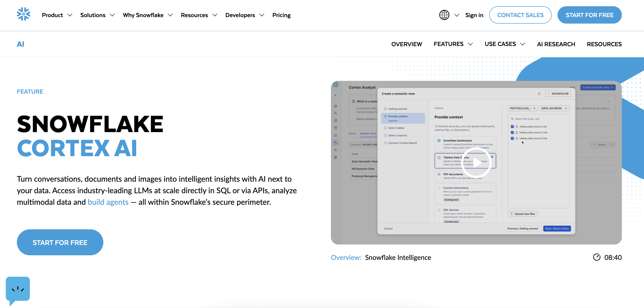Viewport: 644px width, 308px height.
Task: Click the hero START FOR FREE button
Action: pyautogui.click(x=60, y=242)
